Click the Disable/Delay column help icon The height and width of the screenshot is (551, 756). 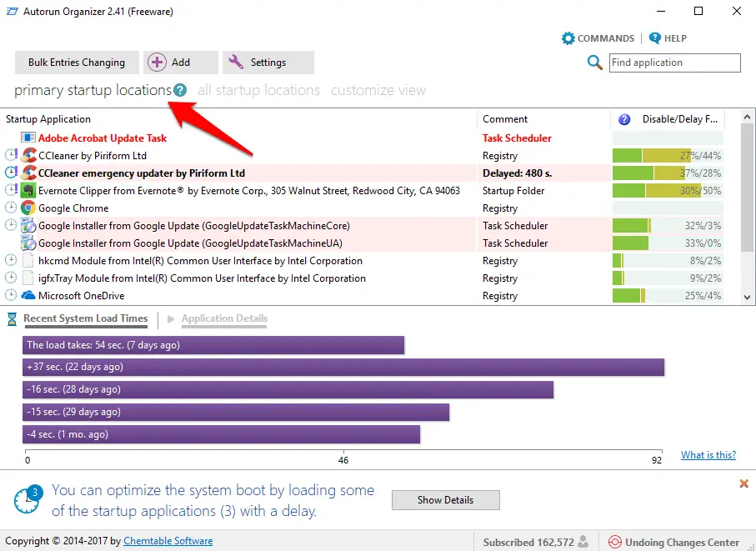pyautogui.click(x=624, y=119)
